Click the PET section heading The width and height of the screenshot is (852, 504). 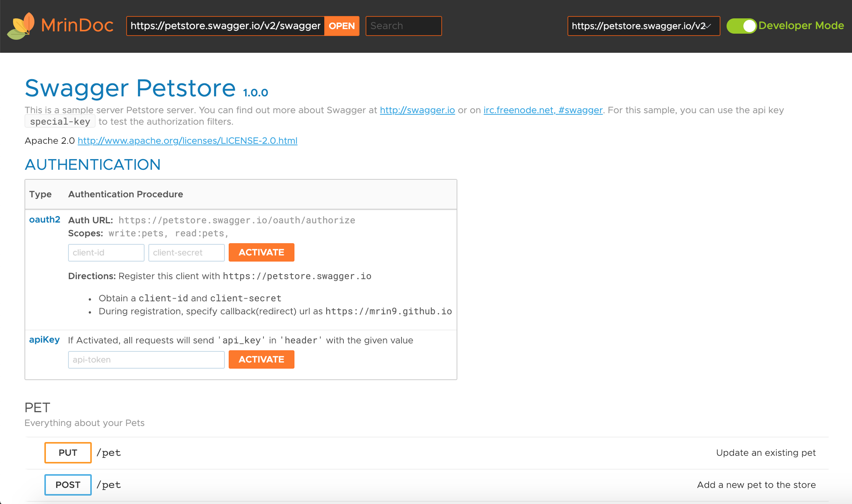tap(37, 408)
